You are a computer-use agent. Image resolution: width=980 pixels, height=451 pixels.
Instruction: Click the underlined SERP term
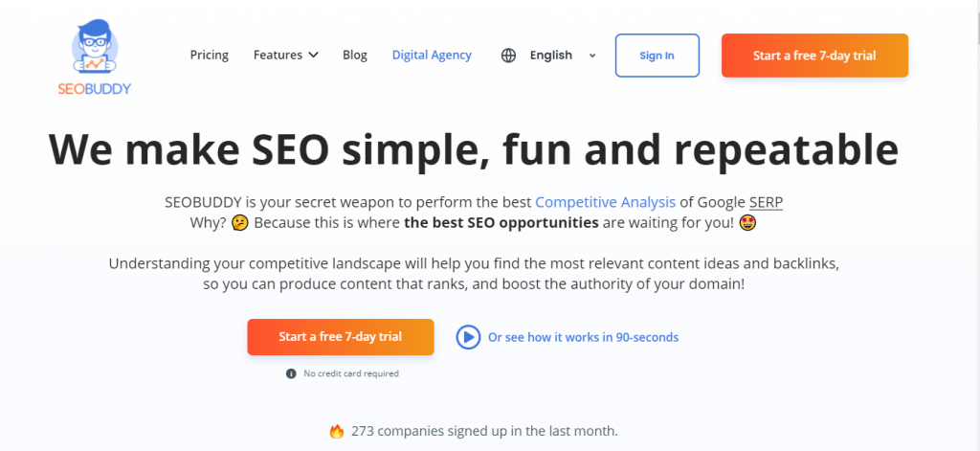(x=766, y=202)
